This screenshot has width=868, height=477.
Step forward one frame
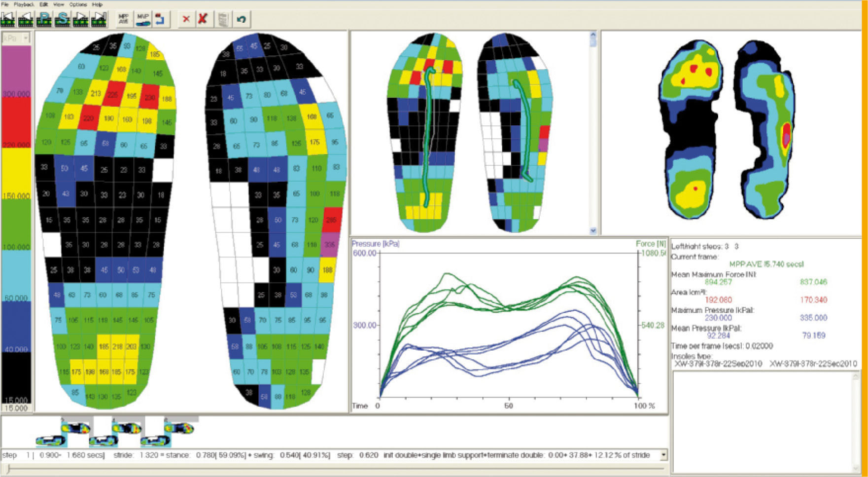[x=81, y=19]
